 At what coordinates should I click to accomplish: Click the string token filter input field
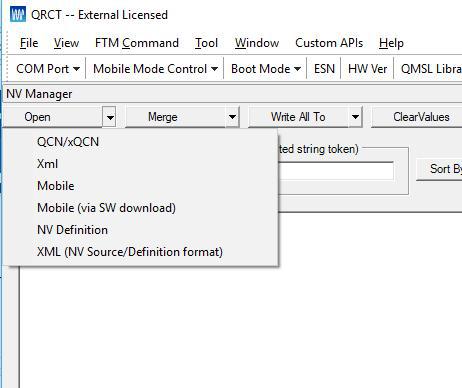tap(335, 171)
